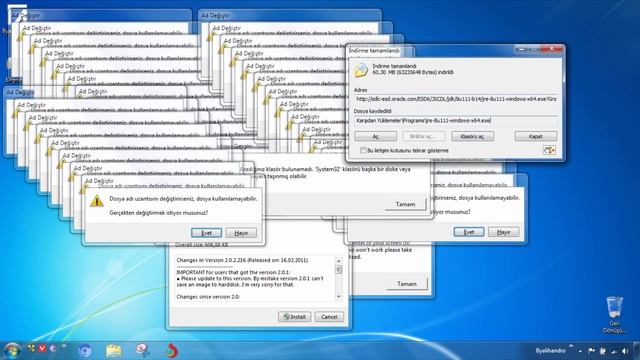Click the Dosya kaydedildi path field
Viewport: 640px width, 360px height.
click(456, 120)
